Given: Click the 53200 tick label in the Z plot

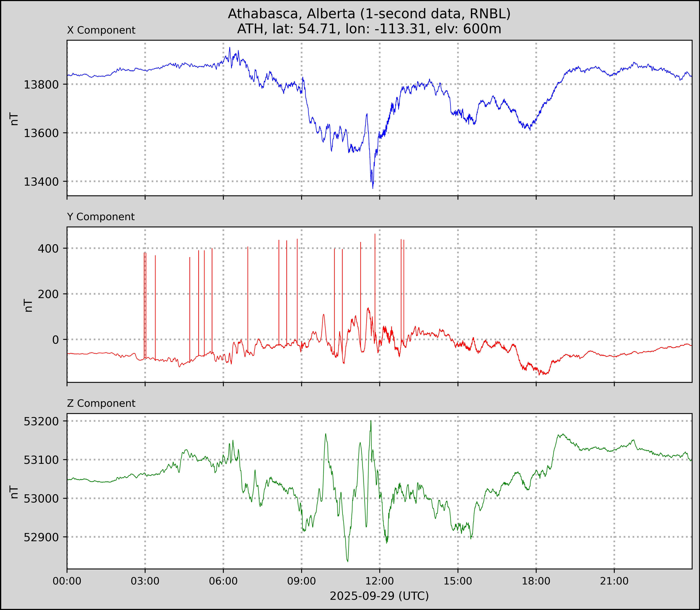Looking at the screenshot, I should (41, 421).
